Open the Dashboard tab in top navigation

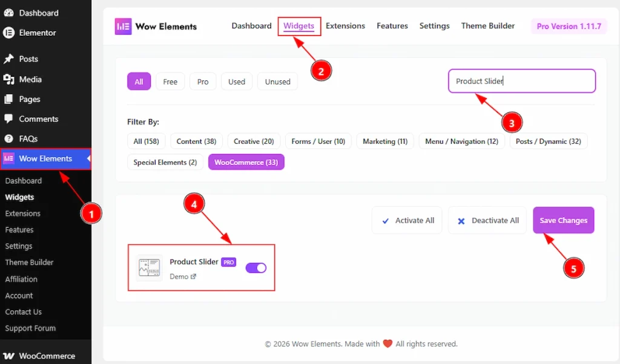251,25
